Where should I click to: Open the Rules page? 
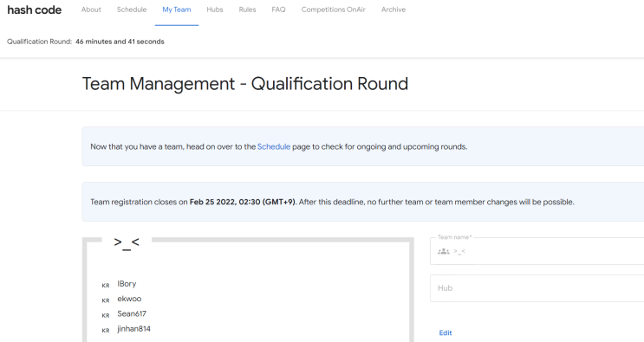[x=247, y=10]
